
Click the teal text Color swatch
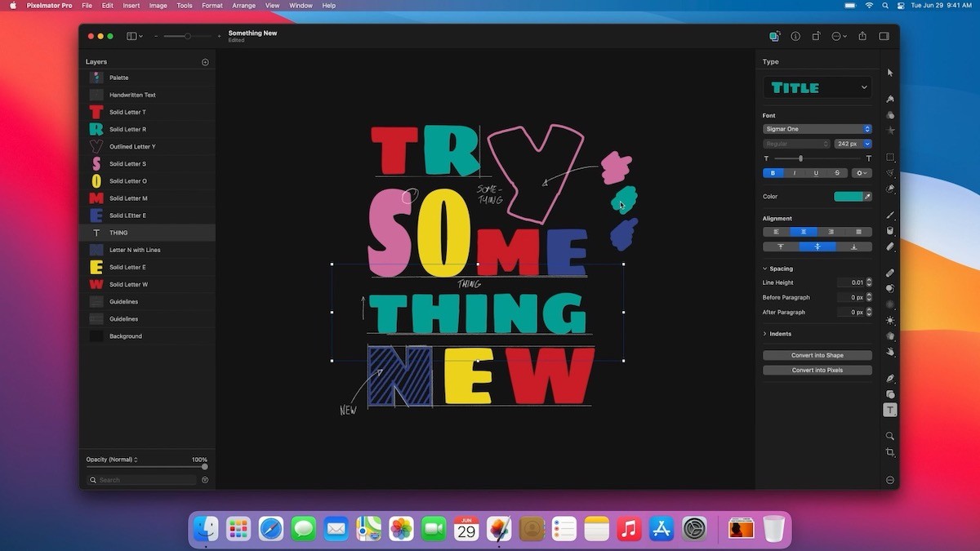click(848, 197)
